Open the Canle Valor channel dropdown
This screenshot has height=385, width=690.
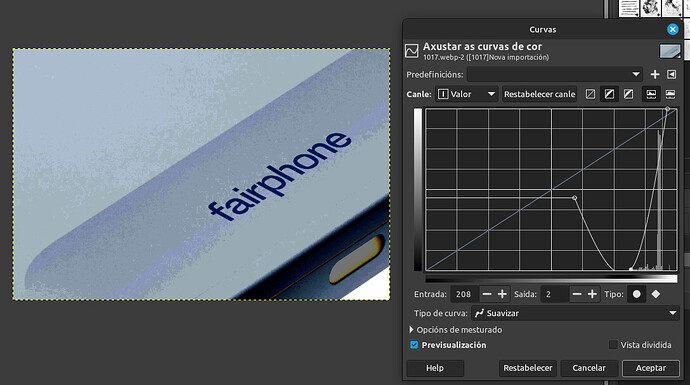point(466,94)
